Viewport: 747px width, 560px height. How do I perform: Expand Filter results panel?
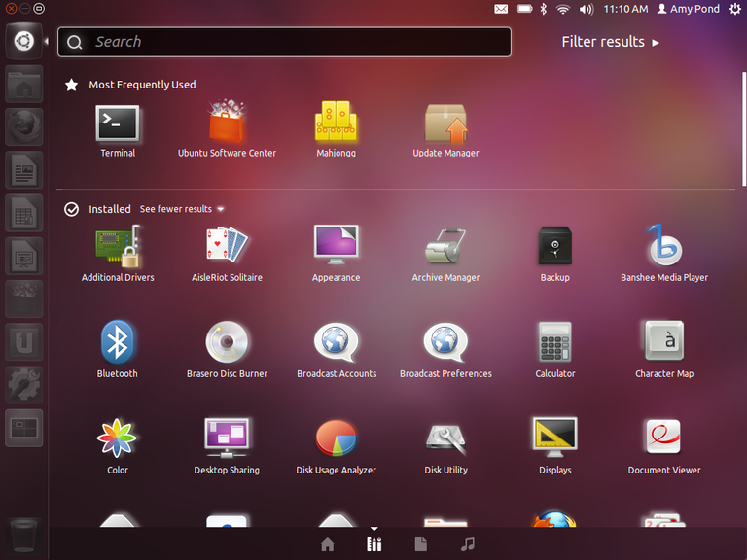pyautogui.click(x=610, y=42)
